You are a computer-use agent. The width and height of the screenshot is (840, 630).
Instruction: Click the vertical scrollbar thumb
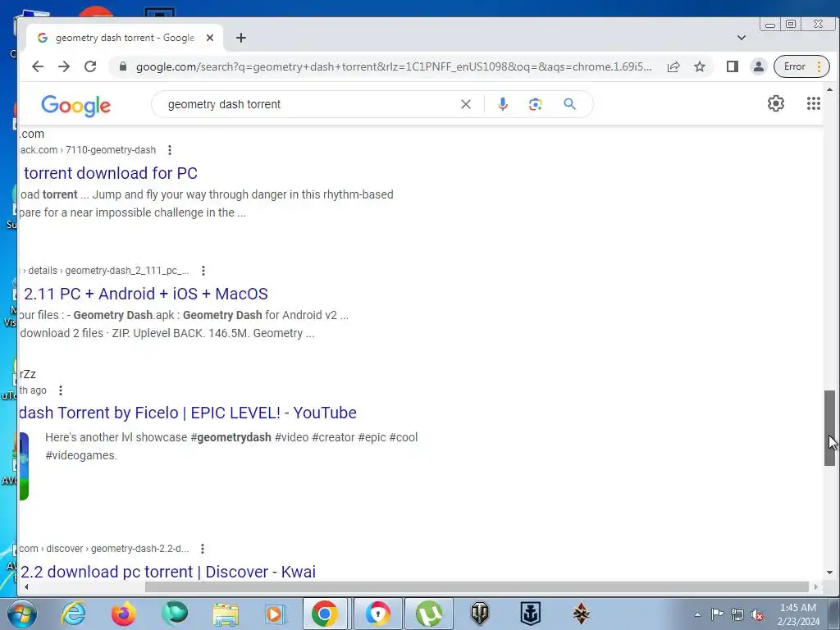click(829, 427)
